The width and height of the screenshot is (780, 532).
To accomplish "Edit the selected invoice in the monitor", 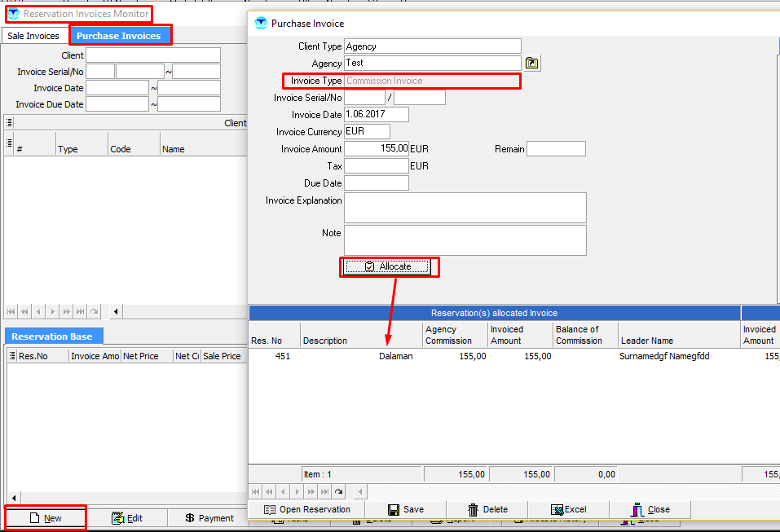I will coord(127,518).
